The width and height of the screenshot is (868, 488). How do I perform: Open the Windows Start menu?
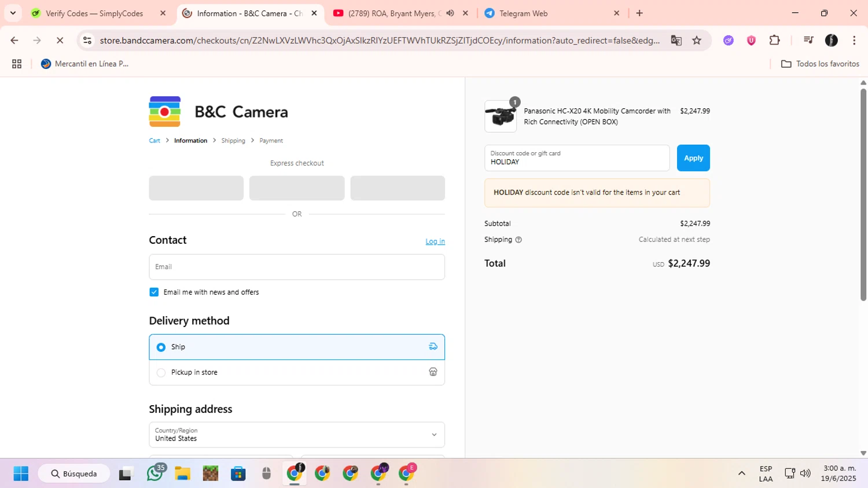point(21,474)
